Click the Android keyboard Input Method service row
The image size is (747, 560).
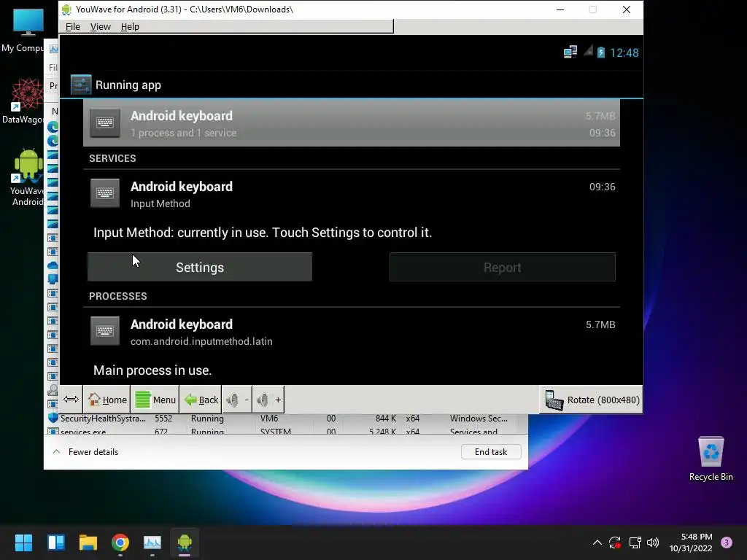[352, 194]
